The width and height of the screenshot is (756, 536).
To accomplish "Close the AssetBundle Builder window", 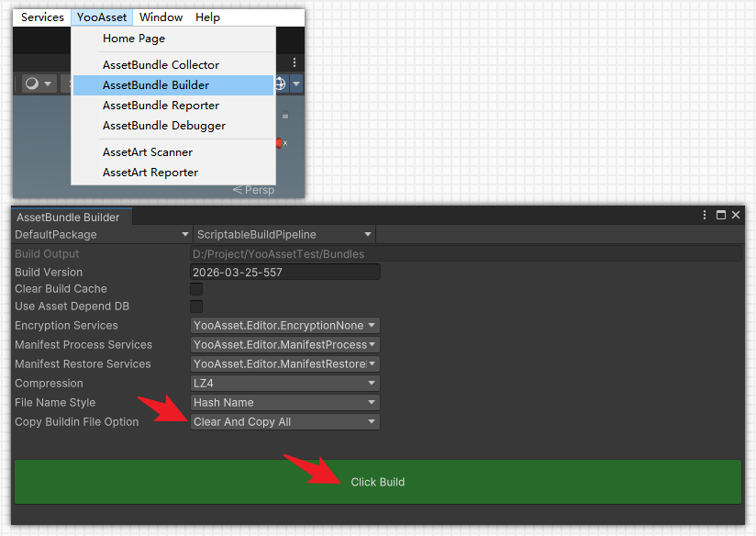I will pos(736,215).
